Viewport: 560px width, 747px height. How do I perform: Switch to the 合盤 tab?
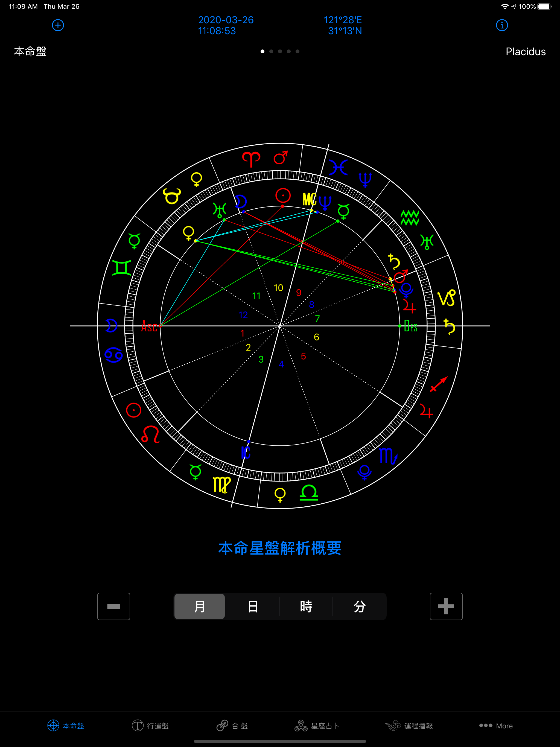(232, 725)
